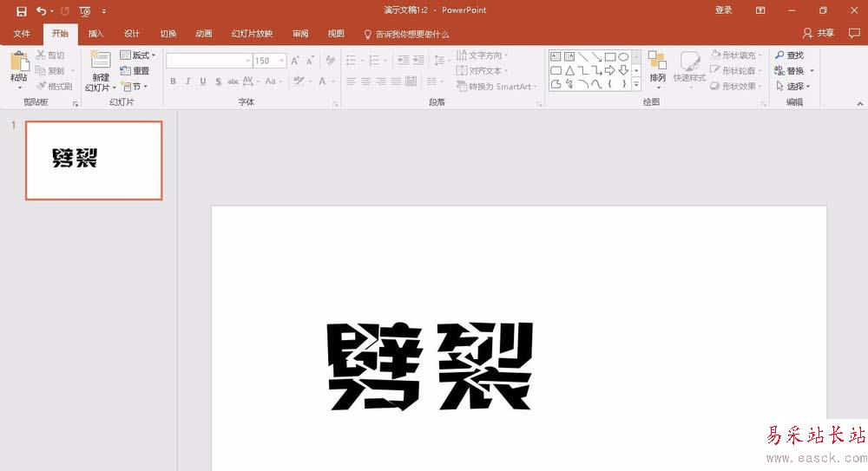Viewport: 868px width, 471px height.
Task: Click the Format Painter (格式刷) icon
Action: point(41,86)
